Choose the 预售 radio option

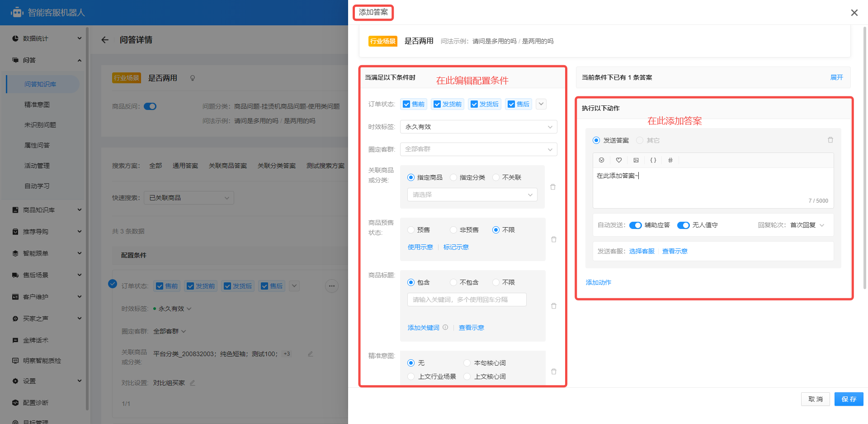(411, 230)
